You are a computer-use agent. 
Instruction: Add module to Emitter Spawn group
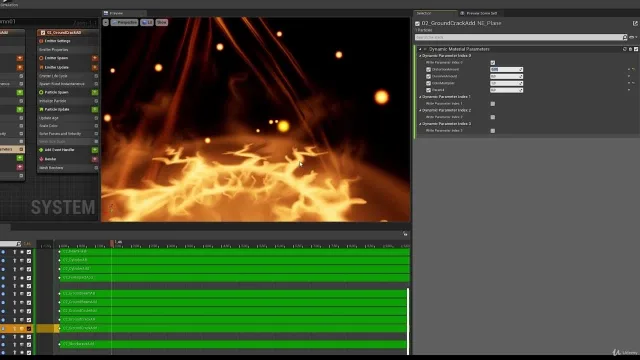point(95,58)
